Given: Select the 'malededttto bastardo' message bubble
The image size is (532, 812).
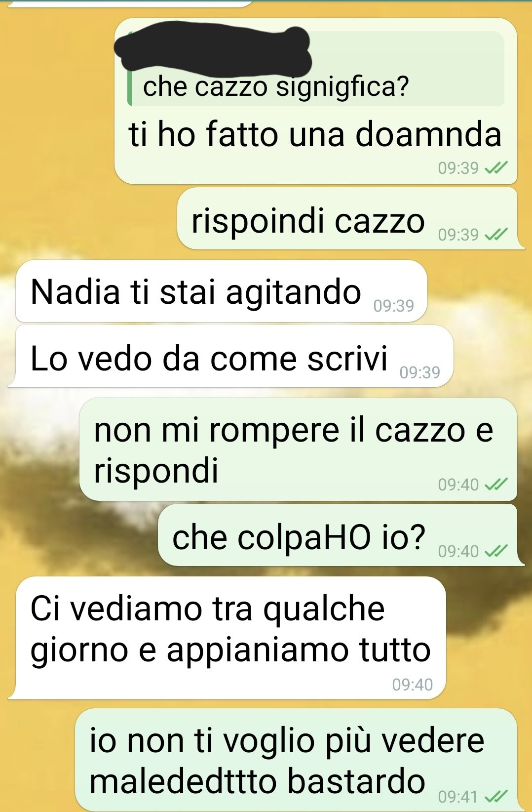Looking at the screenshot, I should [296, 760].
